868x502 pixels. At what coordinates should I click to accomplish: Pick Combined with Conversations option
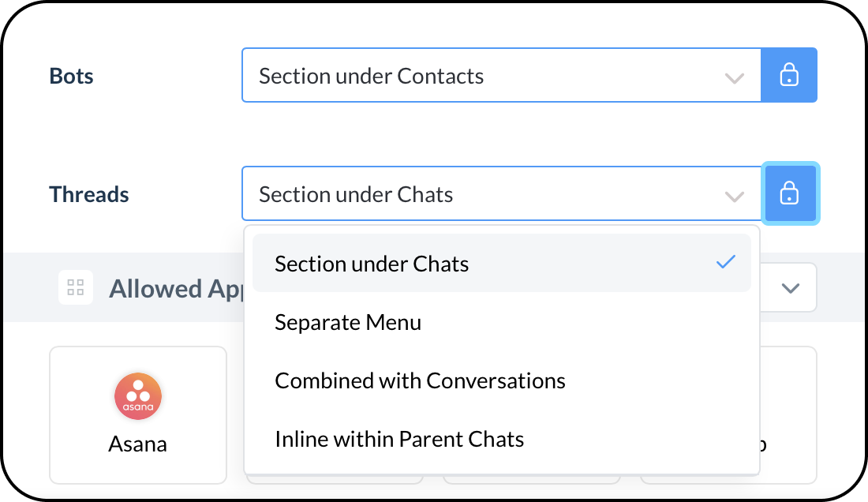pyautogui.click(x=420, y=380)
